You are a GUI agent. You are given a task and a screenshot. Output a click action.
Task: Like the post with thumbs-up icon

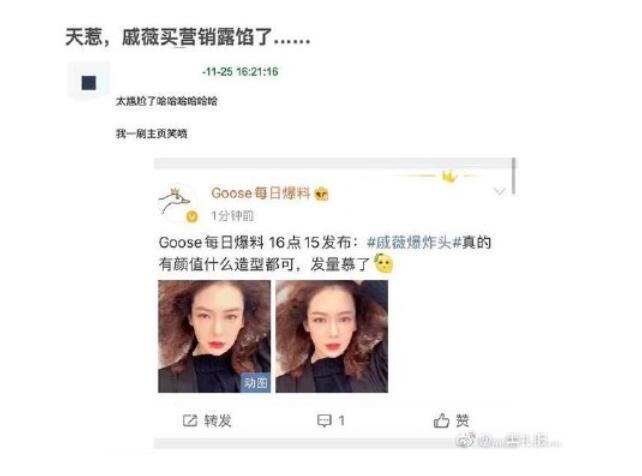tap(441, 420)
